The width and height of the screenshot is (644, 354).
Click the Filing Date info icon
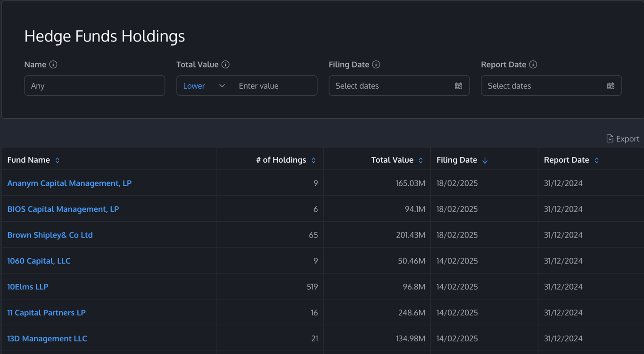pos(376,65)
